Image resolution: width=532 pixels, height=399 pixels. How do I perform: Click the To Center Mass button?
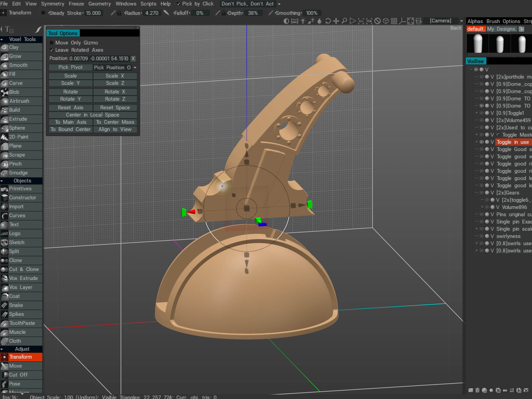tap(115, 122)
